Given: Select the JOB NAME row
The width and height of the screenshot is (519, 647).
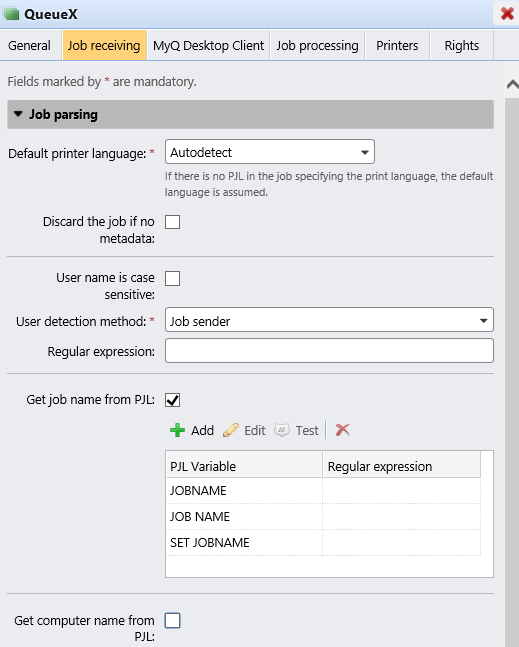Looking at the screenshot, I should 323,517.
